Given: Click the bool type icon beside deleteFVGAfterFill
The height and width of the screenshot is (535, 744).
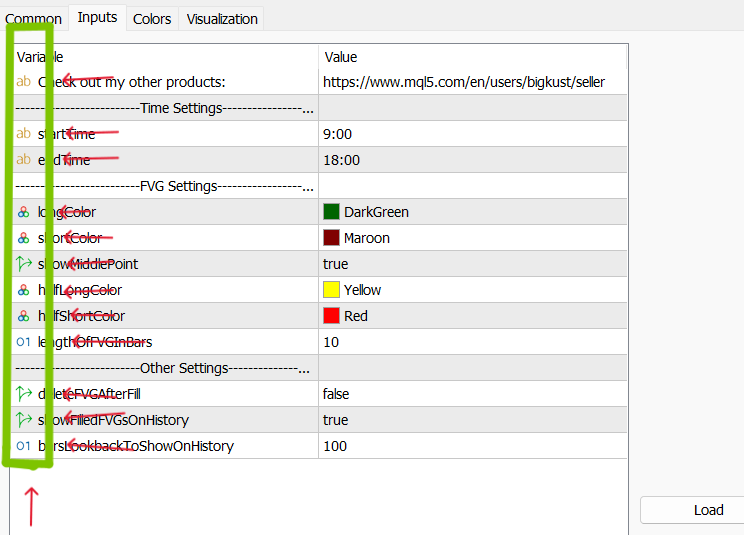Looking at the screenshot, I should 24,394.
